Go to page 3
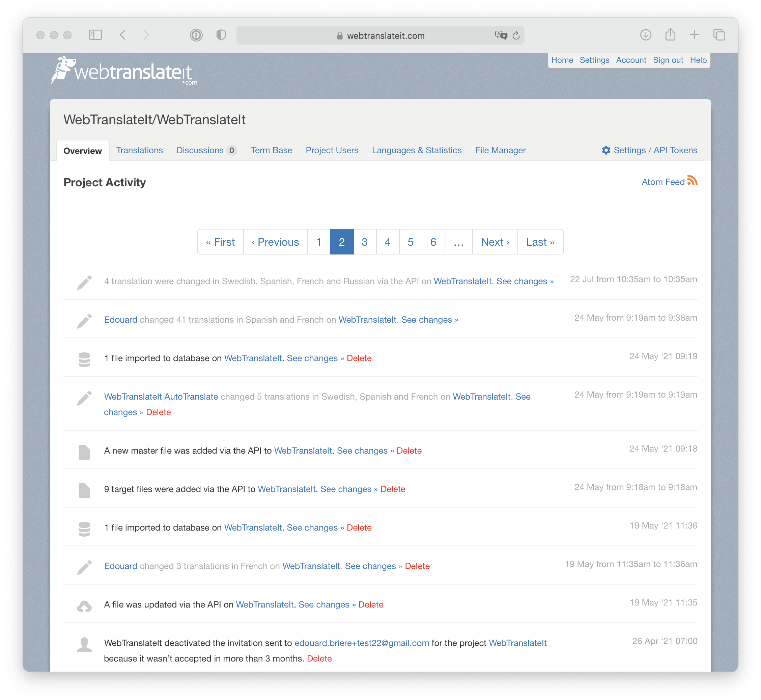The image size is (761, 700). click(x=365, y=242)
